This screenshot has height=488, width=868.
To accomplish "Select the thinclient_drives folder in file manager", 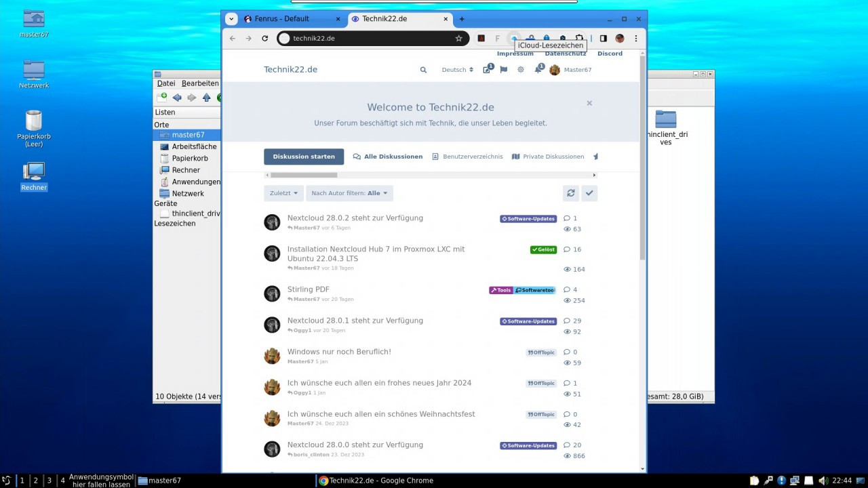I will [x=666, y=127].
